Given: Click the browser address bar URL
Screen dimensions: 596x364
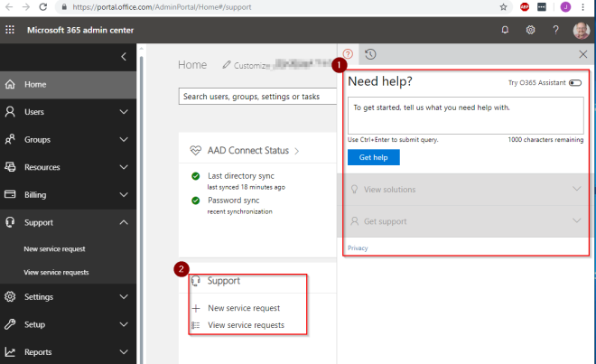Looking at the screenshot, I should [163, 7].
